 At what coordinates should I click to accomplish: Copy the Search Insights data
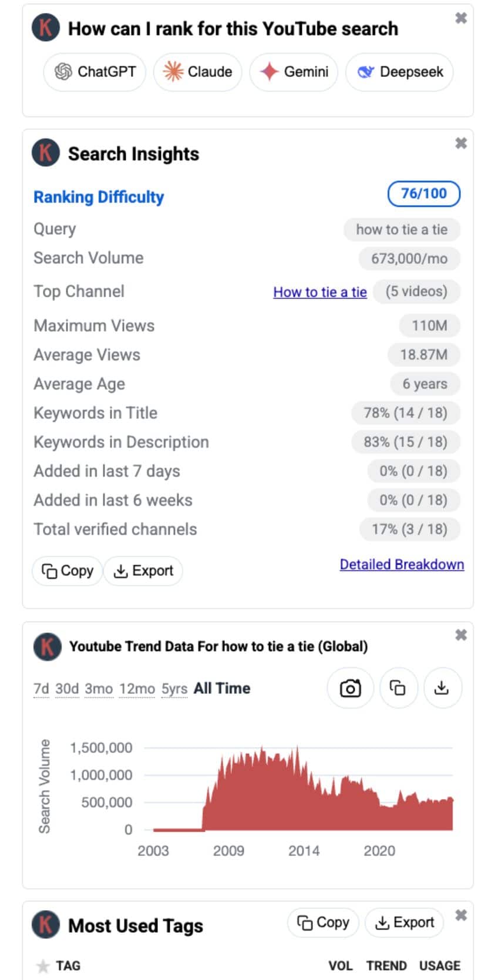[67, 570]
